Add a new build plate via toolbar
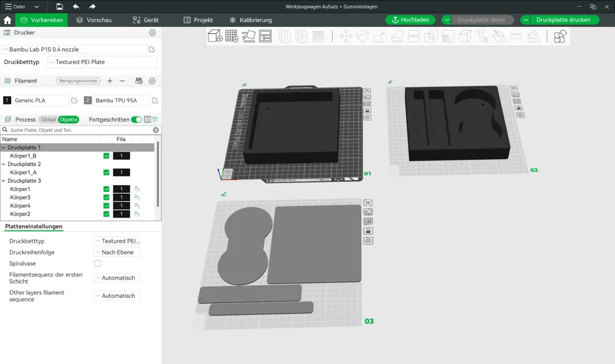The image size is (615, 364). coord(232,36)
